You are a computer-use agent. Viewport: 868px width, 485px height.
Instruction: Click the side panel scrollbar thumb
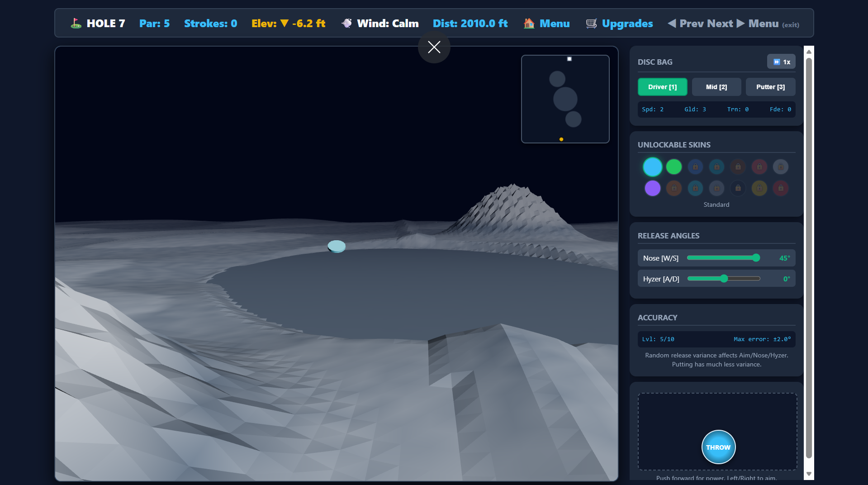click(x=809, y=258)
